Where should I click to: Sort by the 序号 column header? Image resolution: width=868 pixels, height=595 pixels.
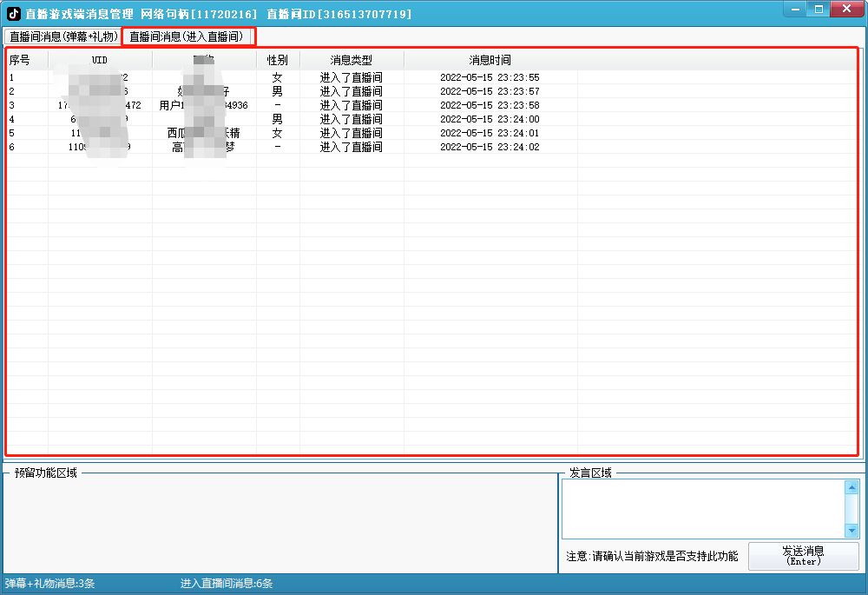(x=20, y=60)
